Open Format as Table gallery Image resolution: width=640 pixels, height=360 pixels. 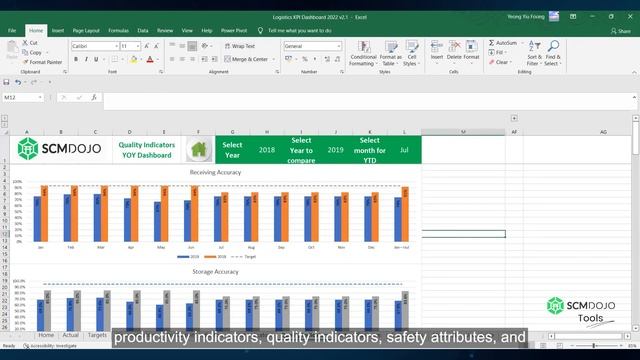(391, 53)
